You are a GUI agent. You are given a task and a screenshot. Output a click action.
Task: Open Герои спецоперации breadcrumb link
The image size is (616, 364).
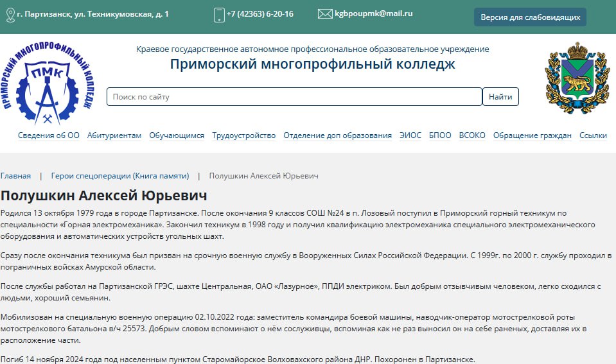[x=120, y=176]
